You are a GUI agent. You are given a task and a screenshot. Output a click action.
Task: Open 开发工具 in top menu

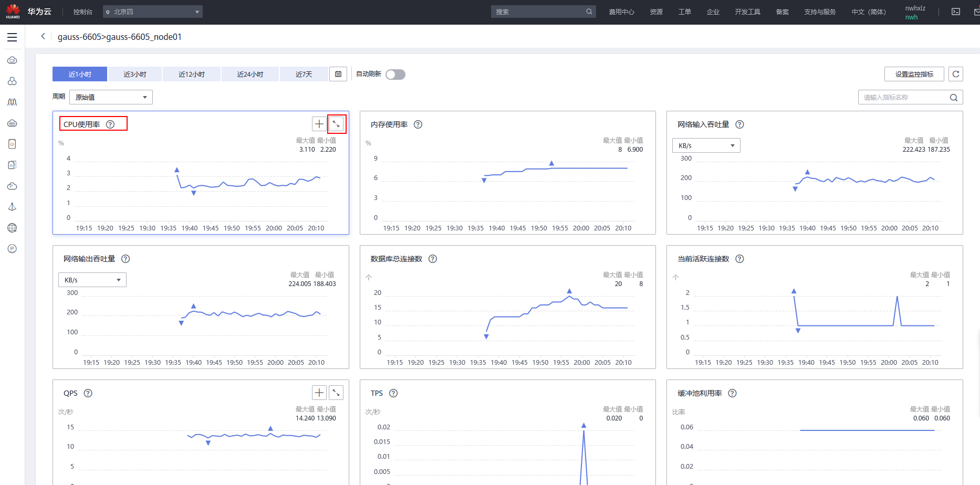[x=748, y=12]
